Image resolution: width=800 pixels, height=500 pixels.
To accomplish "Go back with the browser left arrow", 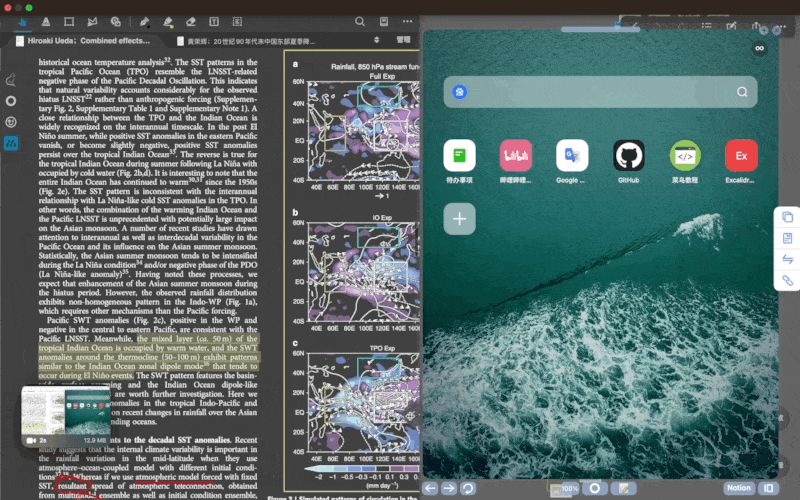I will 430,488.
